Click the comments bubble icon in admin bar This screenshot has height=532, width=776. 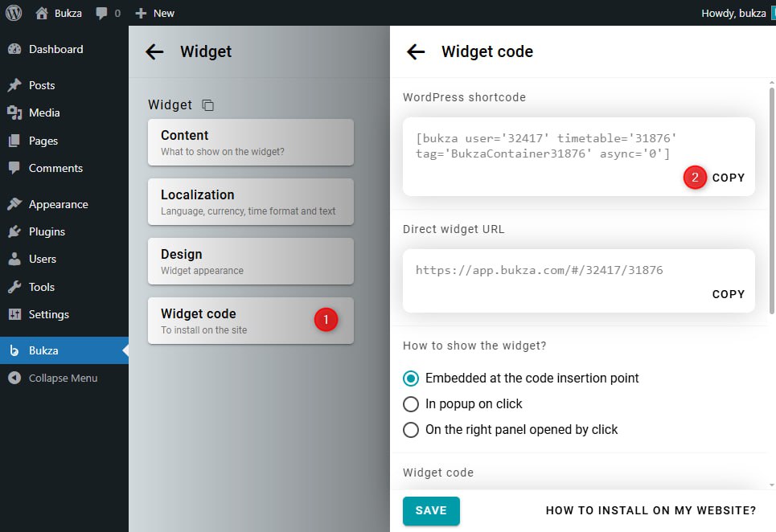[102, 13]
